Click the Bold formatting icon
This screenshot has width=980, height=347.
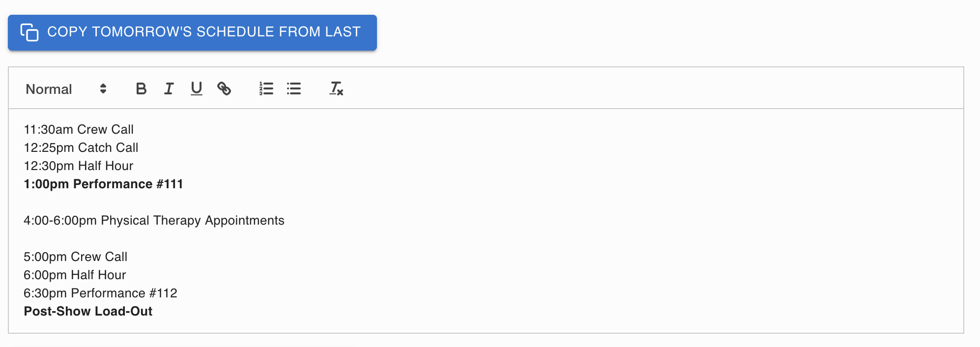tap(141, 88)
